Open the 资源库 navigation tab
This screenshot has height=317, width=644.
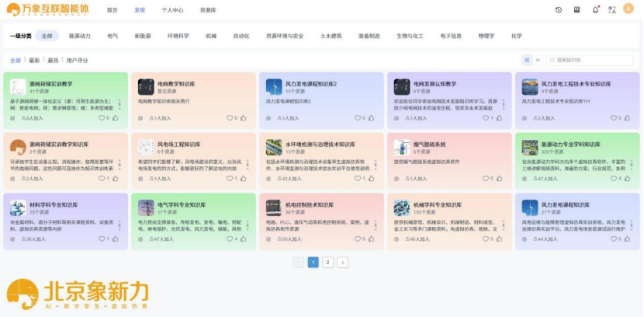click(x=207, y=10)
